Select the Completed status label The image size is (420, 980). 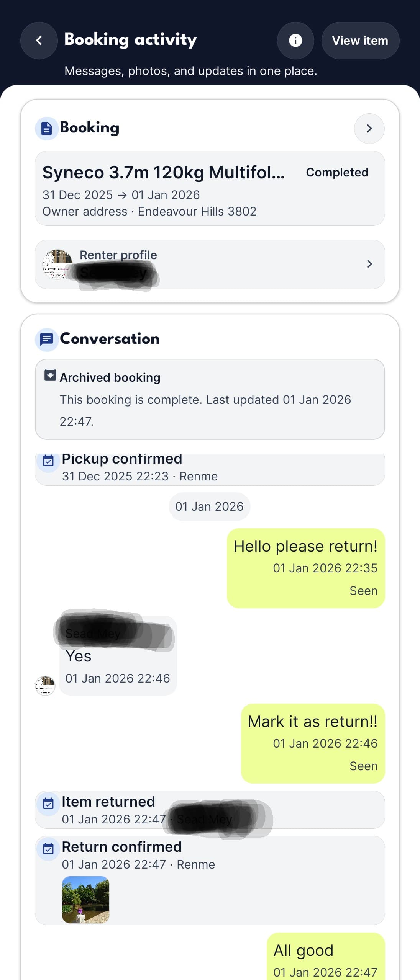(337, 172)
